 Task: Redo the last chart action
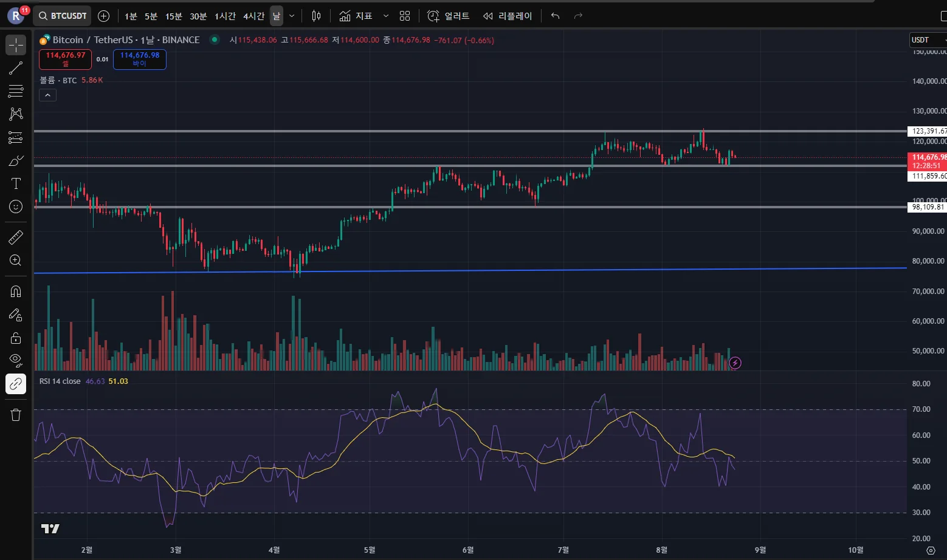point(578,16)
